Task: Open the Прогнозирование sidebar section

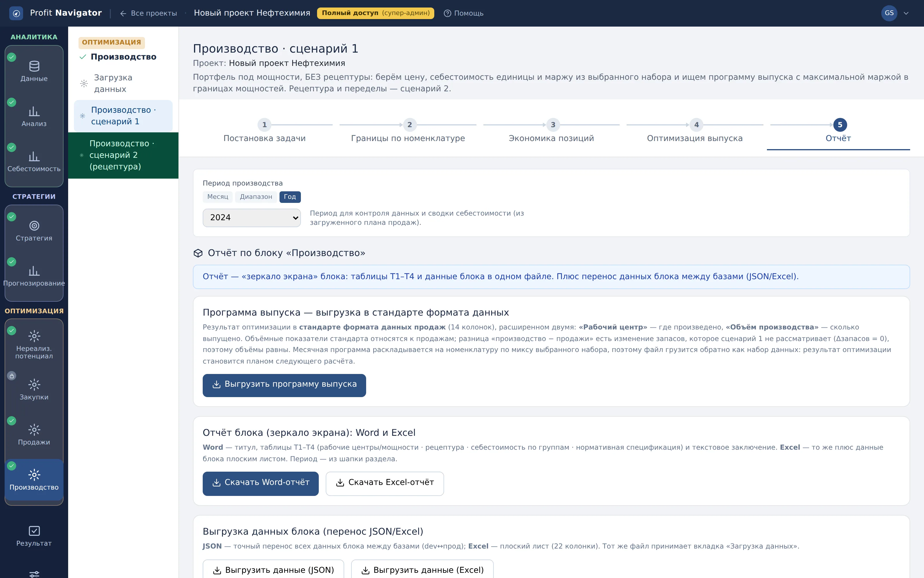Action: [34, 276]
